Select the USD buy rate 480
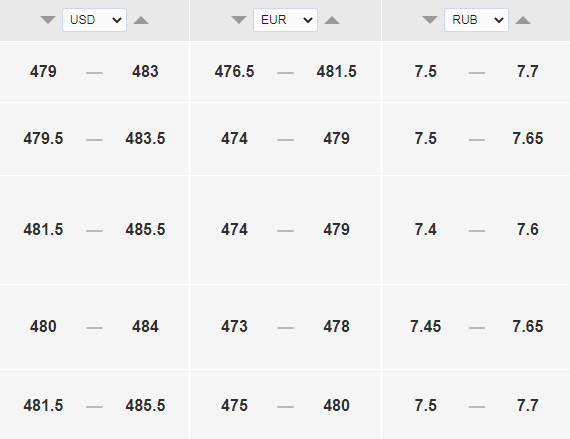This screenshot has height=439, width=570. (x=43, y=326)
